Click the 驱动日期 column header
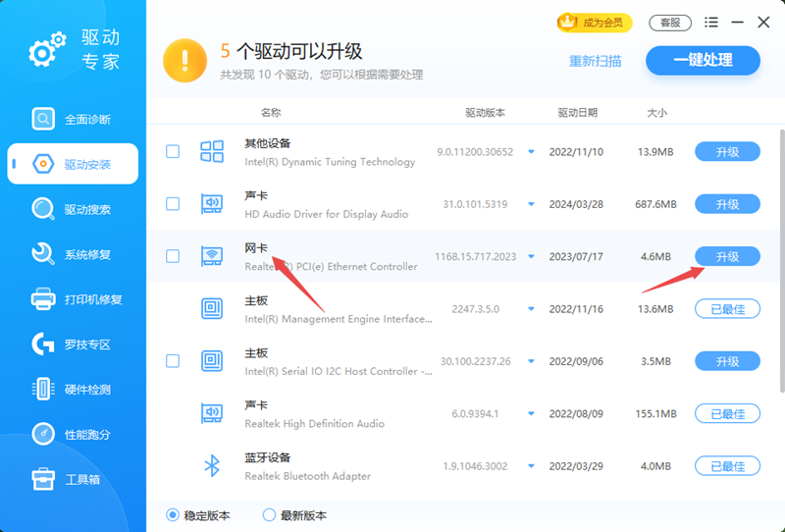 [x=578, y=113]
